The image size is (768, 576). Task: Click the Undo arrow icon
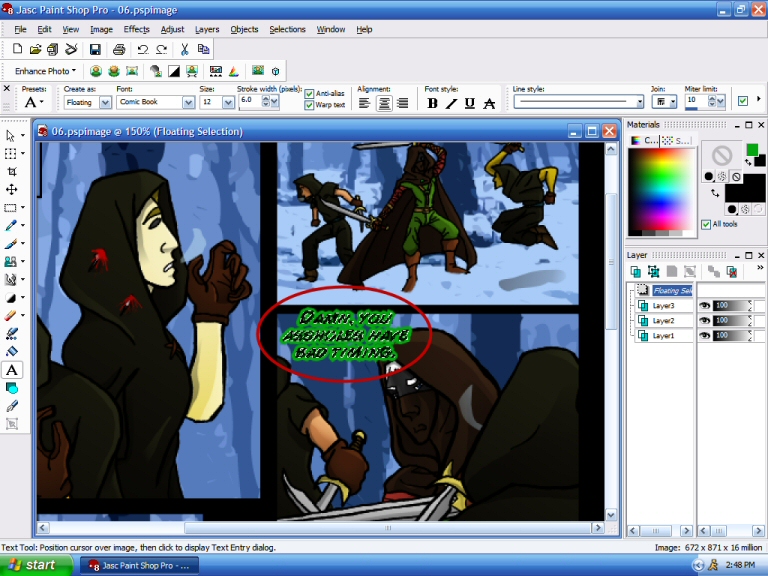point(142,49)
